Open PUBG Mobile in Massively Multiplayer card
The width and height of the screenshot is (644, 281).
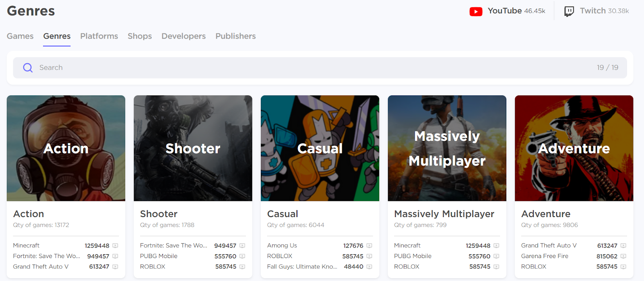click(x=413, y=256)
